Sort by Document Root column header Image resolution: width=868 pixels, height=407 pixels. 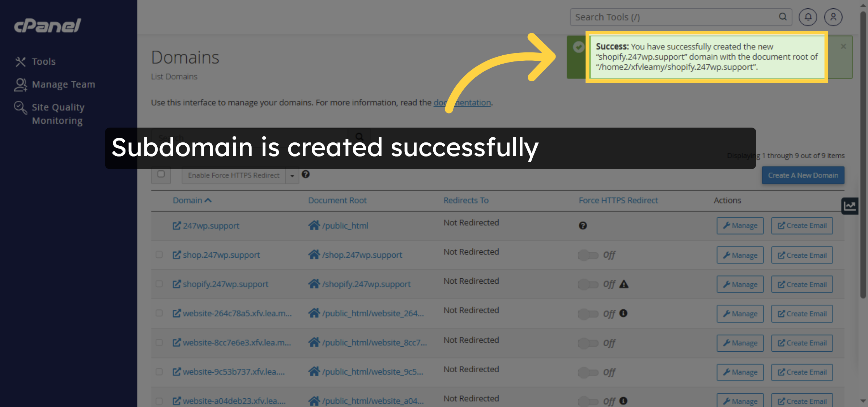click(x=337, y=200)
